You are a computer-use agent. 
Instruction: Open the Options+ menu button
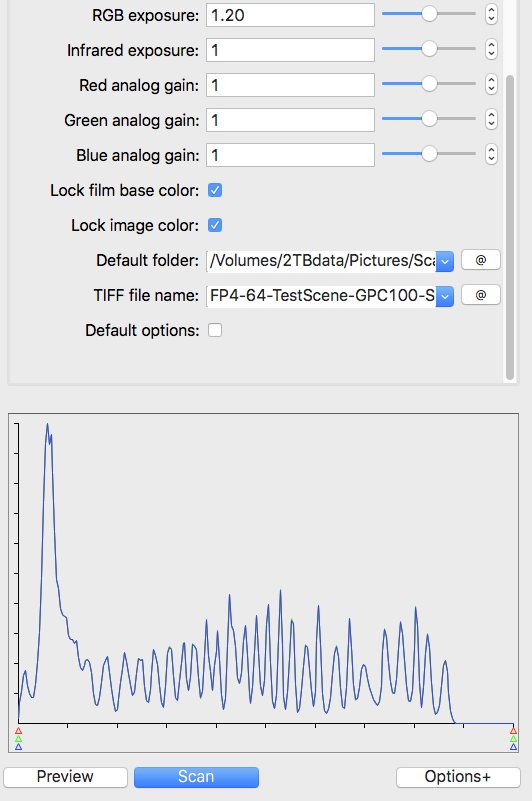pos(458,777)
